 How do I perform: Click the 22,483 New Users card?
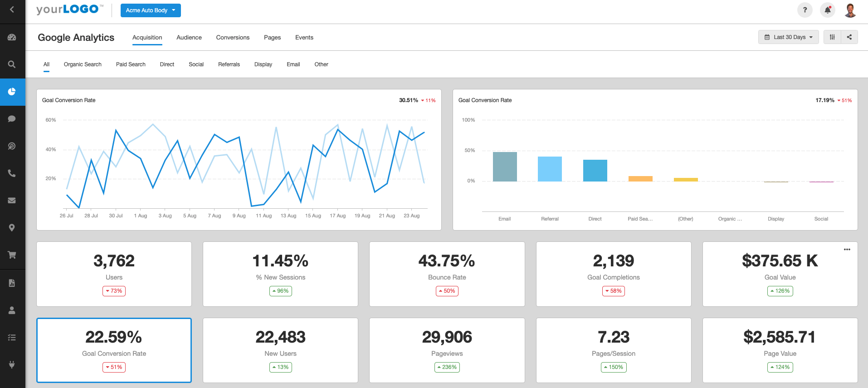280,350
